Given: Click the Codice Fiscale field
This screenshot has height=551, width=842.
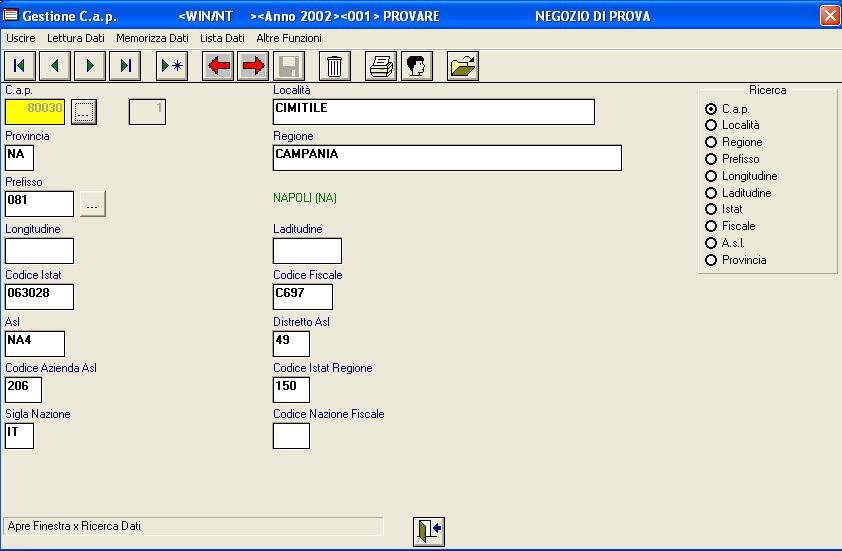Looking at the screenshot, I should (303, 297).
